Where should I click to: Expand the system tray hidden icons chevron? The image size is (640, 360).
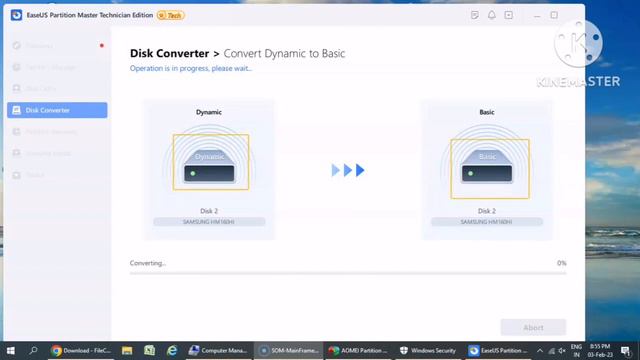coord(540,351)
